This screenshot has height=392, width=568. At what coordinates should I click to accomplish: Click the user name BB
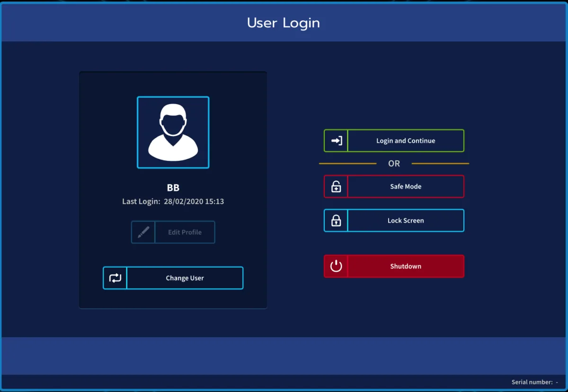(173, 188)
